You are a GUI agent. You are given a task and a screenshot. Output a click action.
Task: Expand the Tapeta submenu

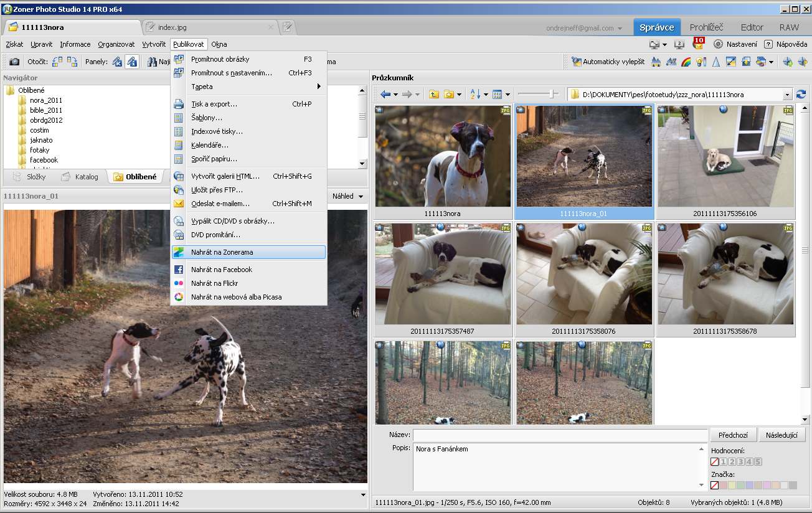(x=249, y=87)
